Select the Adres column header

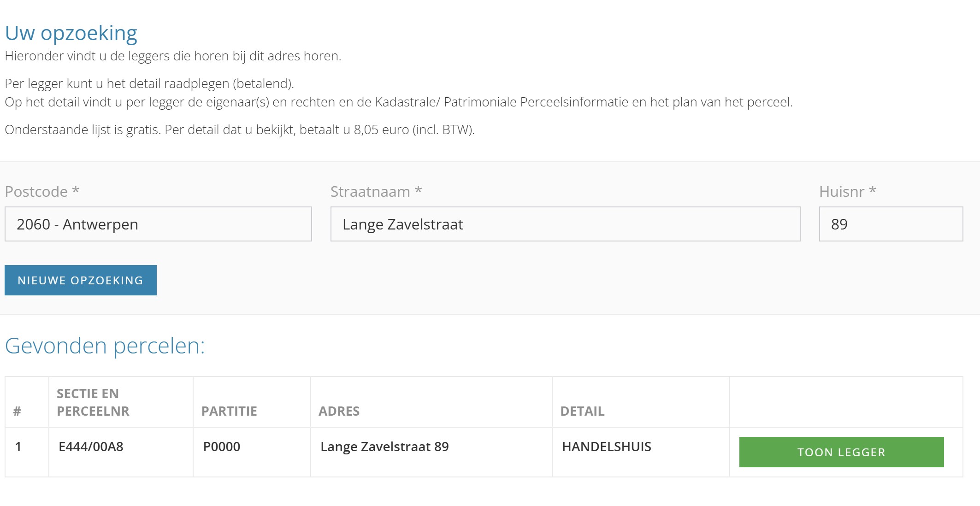tap(339, 411)
